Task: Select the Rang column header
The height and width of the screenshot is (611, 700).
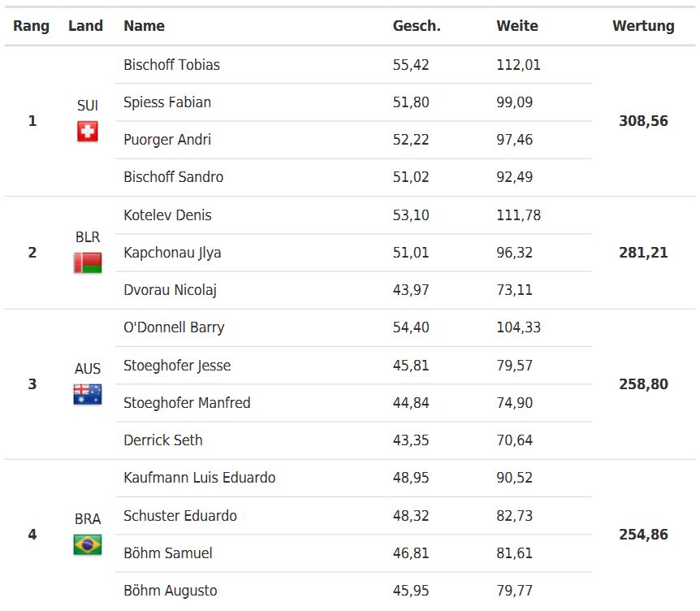Action: coord(31,26)
